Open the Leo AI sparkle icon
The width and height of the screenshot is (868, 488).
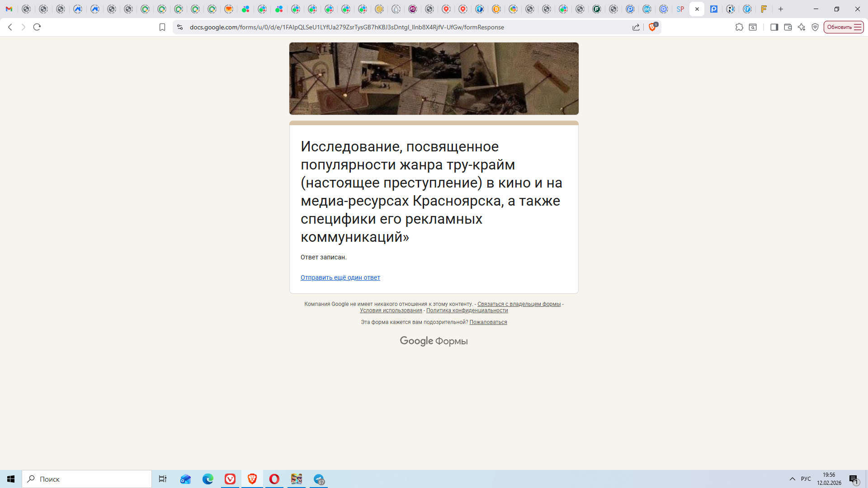802,27
